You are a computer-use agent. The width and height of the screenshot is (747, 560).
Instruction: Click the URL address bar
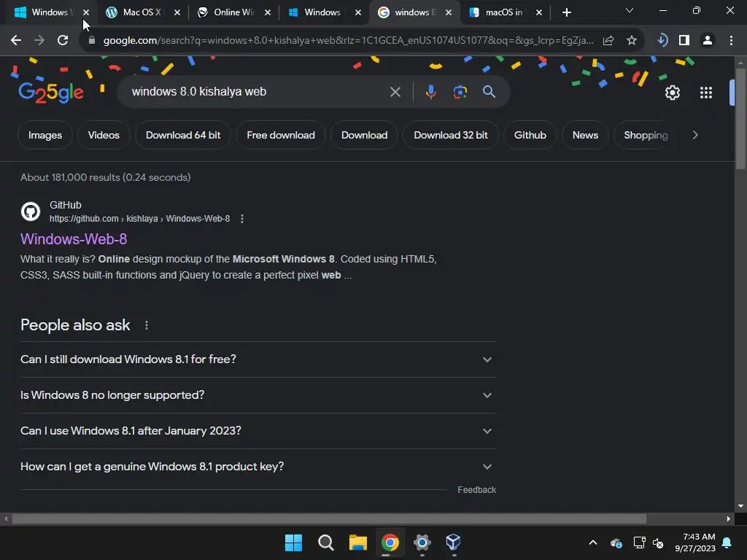348,41
